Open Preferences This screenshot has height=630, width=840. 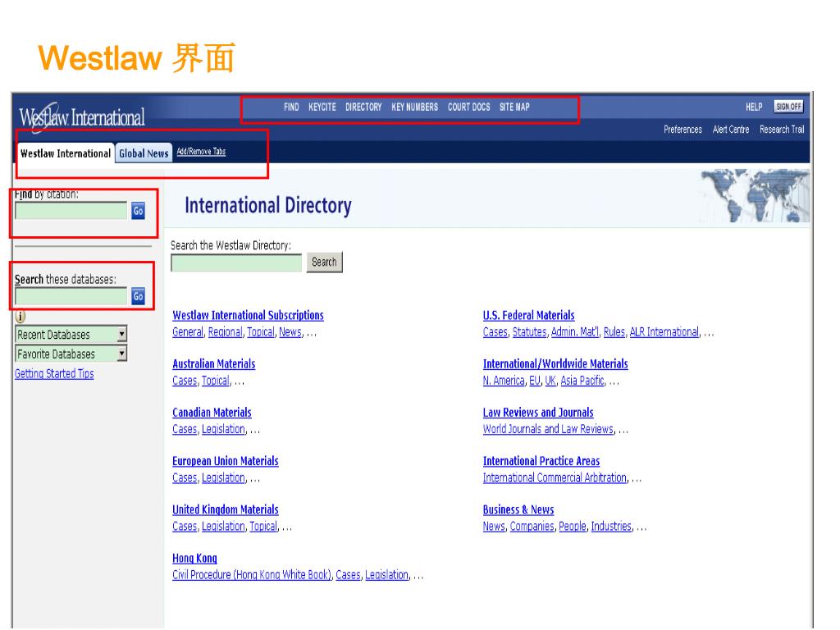[682, 130]
